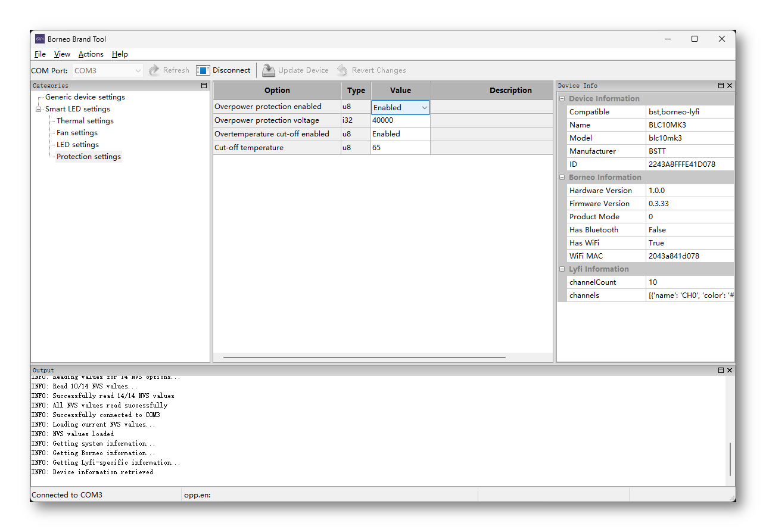This screenshot has width=766, height=532.
Task: Collapse the Smart LED settings tree node
Action: (x=39, y=109)
